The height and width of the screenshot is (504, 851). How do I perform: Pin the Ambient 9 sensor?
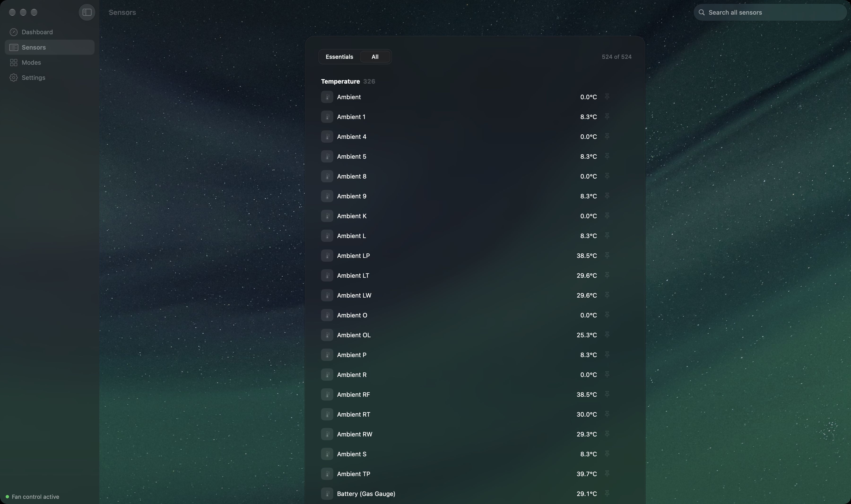pyautogui.click(x=607, y=196)
